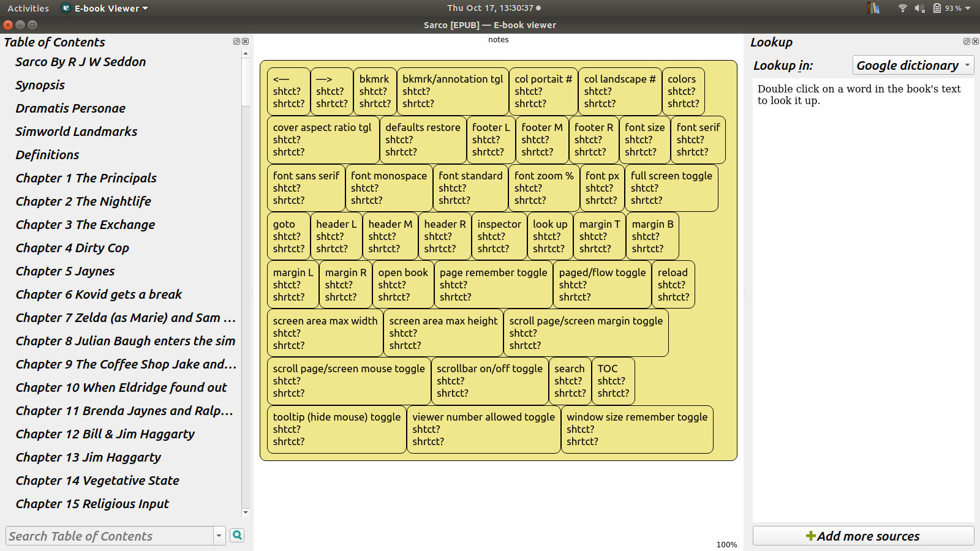The image size is (980, 551).
Task: Open the Wi-Fi status icon
Action: (x=902, y=8)
